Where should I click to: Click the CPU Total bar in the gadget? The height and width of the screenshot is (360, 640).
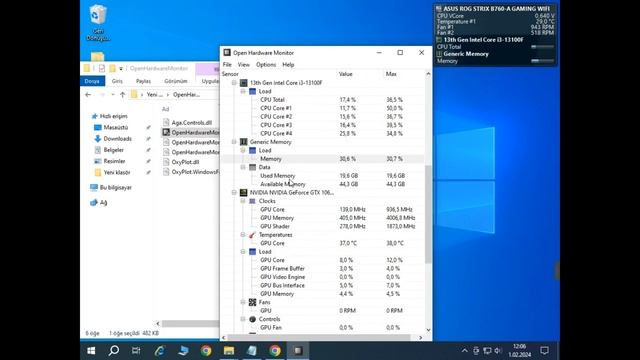pos(542,47)
